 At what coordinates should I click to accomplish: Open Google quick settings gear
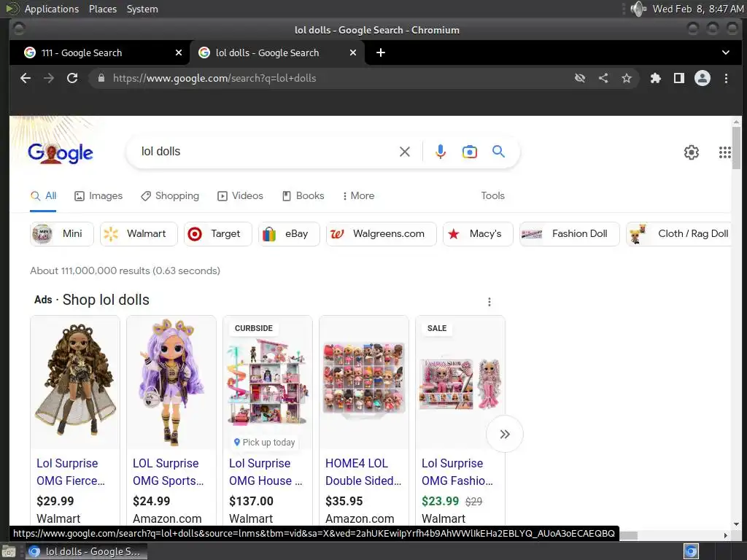point(692,152)
